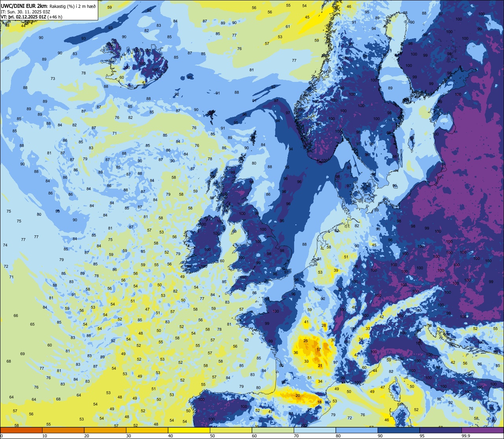Click the 'Rakastig (%) í 2 m hæð' label
This screenshot has height=439, width=504.
tap(72, 6)
